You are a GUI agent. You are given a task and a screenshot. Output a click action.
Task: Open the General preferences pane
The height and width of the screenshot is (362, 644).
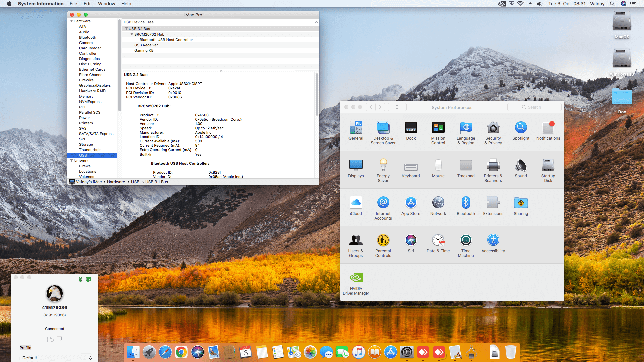[x=356, y=131]
